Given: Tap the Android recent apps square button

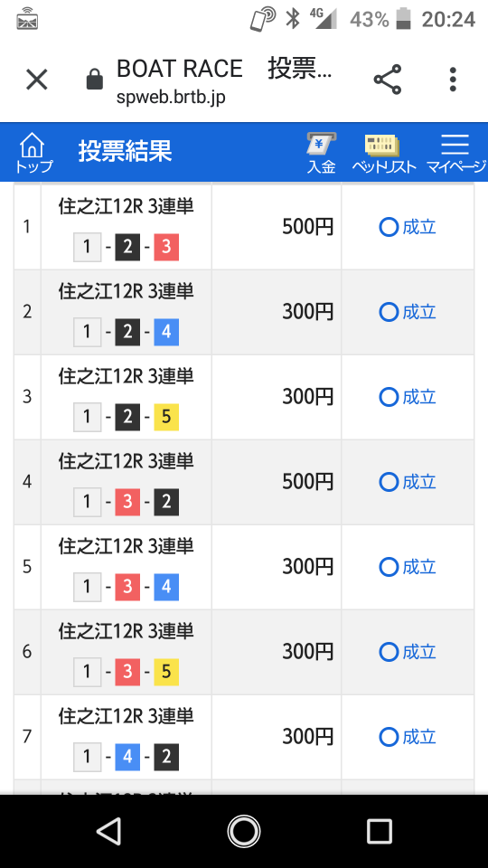Looking at the screenshot, I should [380, 832].
